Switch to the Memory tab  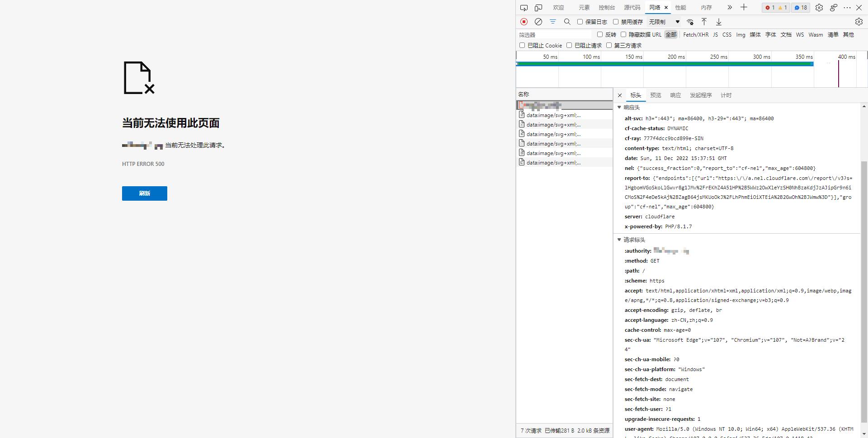click(x=707, y=8)
